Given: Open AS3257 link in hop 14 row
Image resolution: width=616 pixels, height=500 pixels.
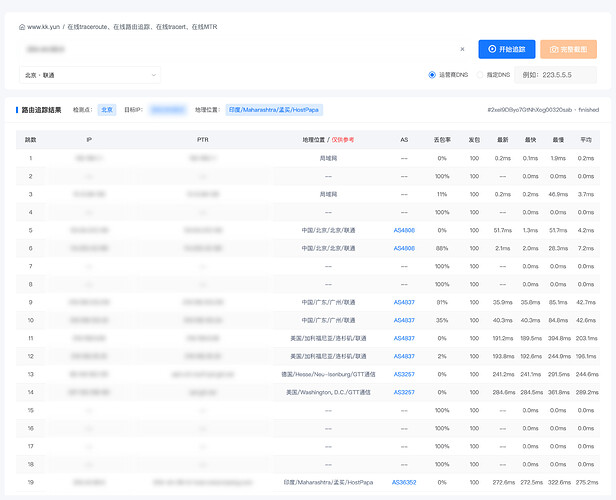Looking at the screenshot, I should click(404, 392).
